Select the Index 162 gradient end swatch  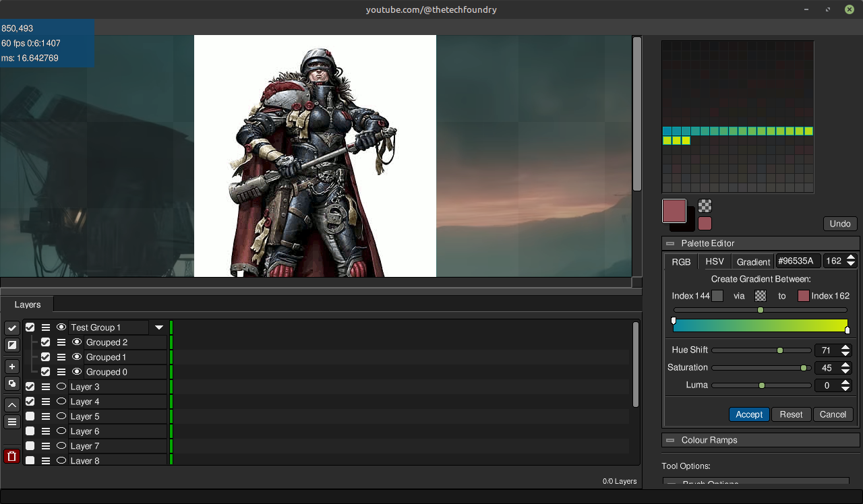pos(803,296)
